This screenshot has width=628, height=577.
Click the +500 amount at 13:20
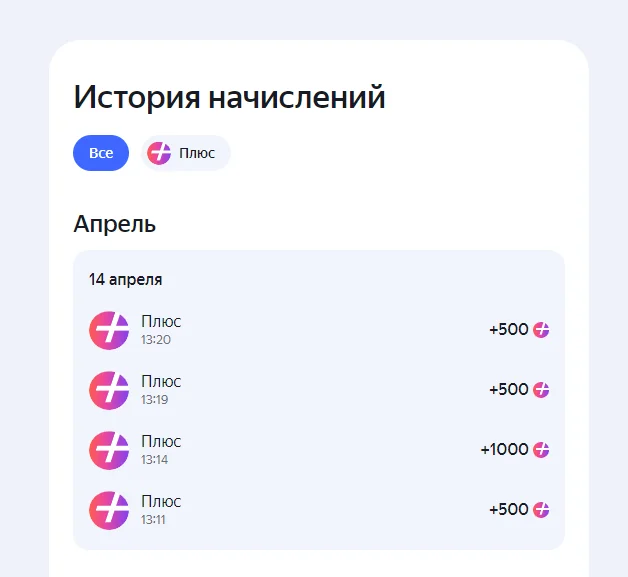[x=509, y=329]
